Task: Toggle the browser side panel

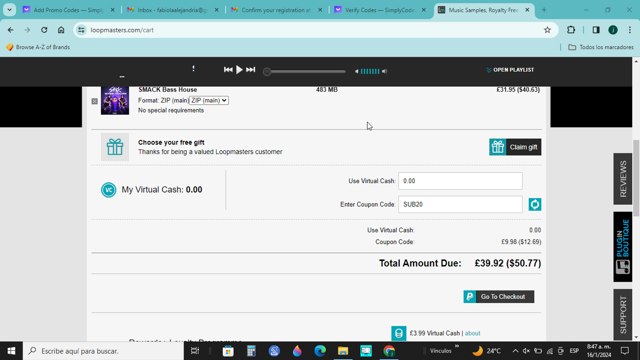Action: coord(596,30)
